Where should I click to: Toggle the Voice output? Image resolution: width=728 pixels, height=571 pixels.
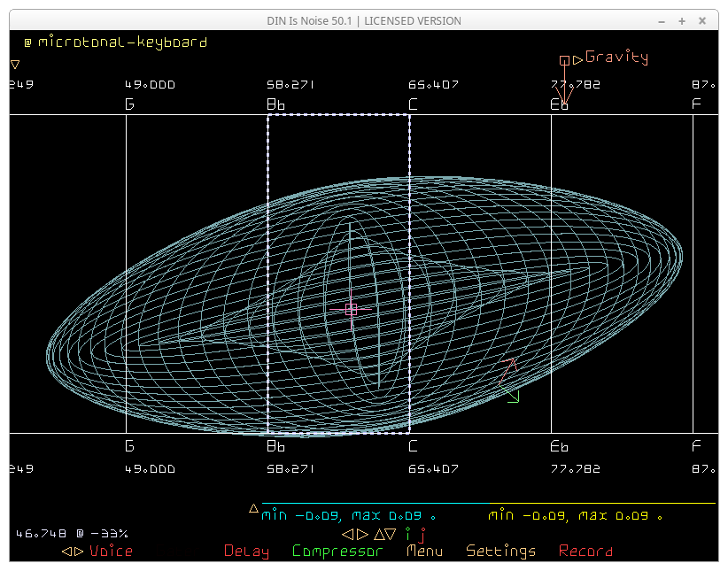pyautogui.click(x=111, y=552)
